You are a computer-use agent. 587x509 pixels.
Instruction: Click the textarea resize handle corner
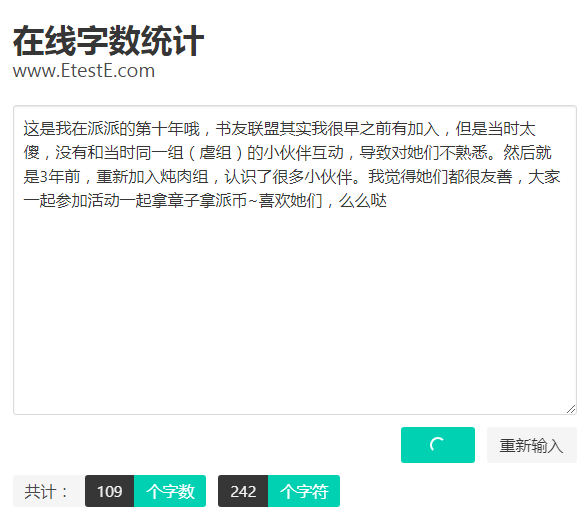tap(571, 409)
